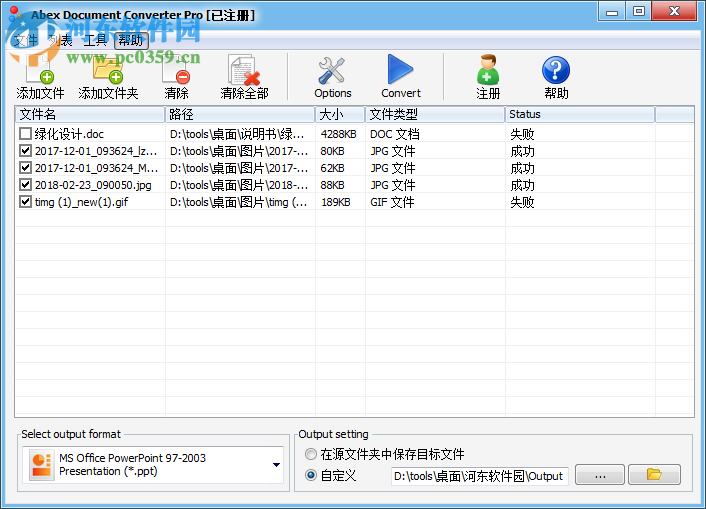The height and width of the screenshot is (509, 706).
Task: Click the Abex app icon in title bar
Action: click(x=15, y=14)
